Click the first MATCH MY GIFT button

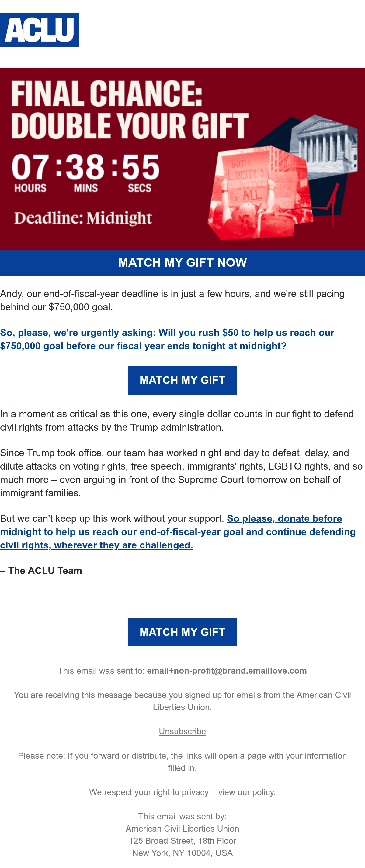click(182, 380)
